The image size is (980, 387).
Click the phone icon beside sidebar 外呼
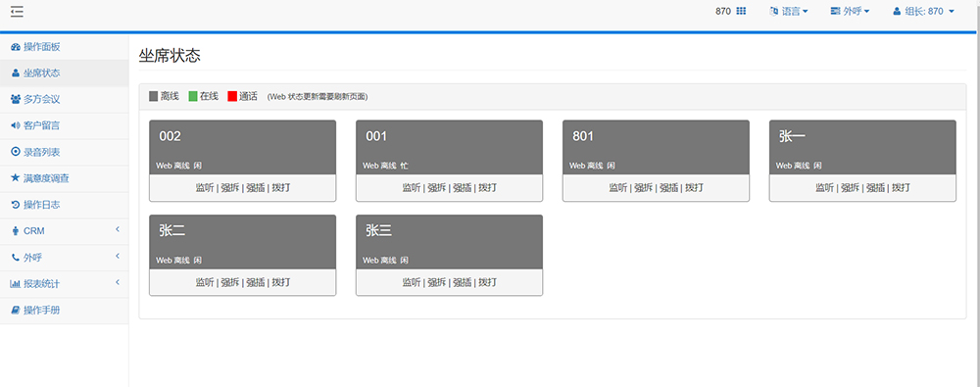coord(16,257)
